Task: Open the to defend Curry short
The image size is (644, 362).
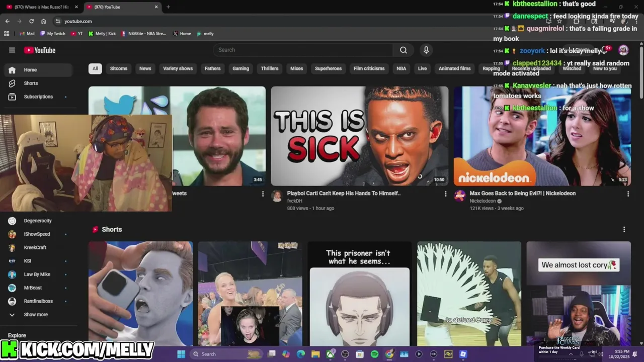Action: pyautogui.click(x=469, y=294)
